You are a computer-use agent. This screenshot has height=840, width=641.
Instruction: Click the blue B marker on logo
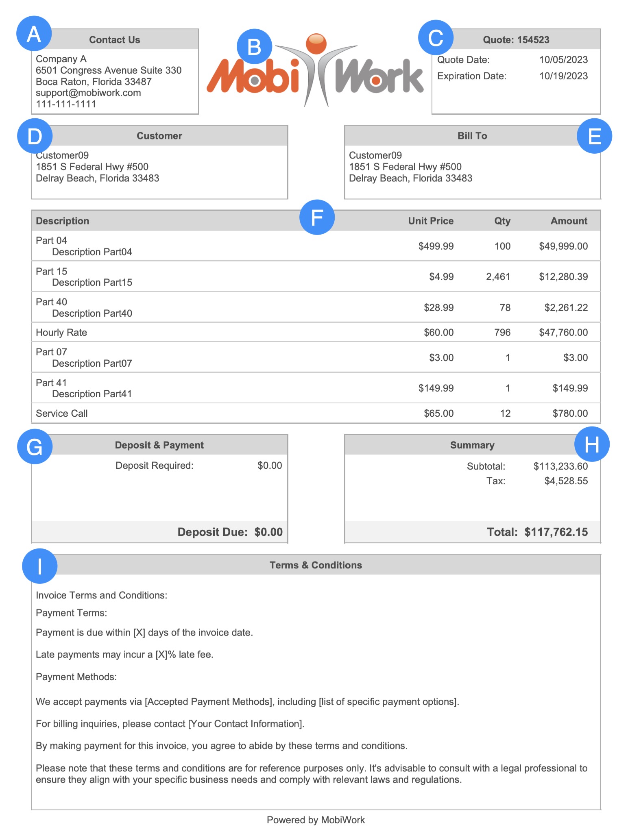point(254,47)
